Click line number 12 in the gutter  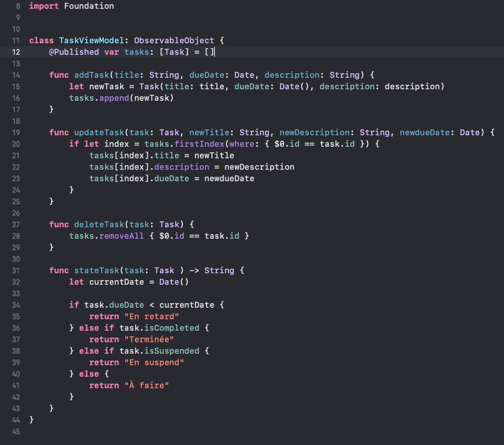pos(16,52)
